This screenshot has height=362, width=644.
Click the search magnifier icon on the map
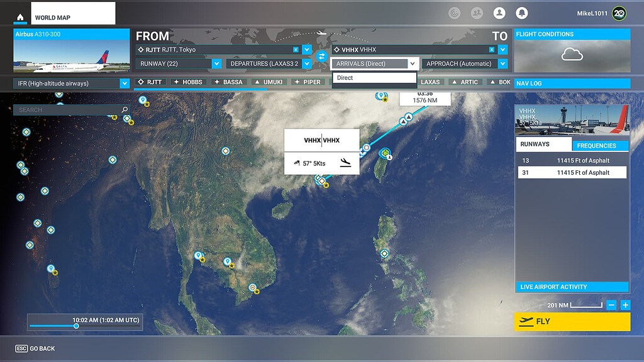[125, 109]
